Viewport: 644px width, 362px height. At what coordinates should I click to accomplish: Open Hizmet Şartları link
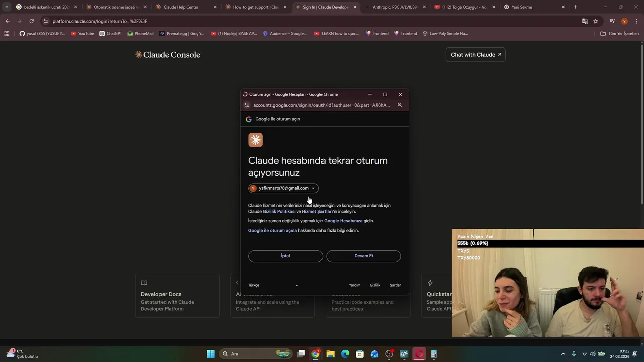[x=317, y=212]
